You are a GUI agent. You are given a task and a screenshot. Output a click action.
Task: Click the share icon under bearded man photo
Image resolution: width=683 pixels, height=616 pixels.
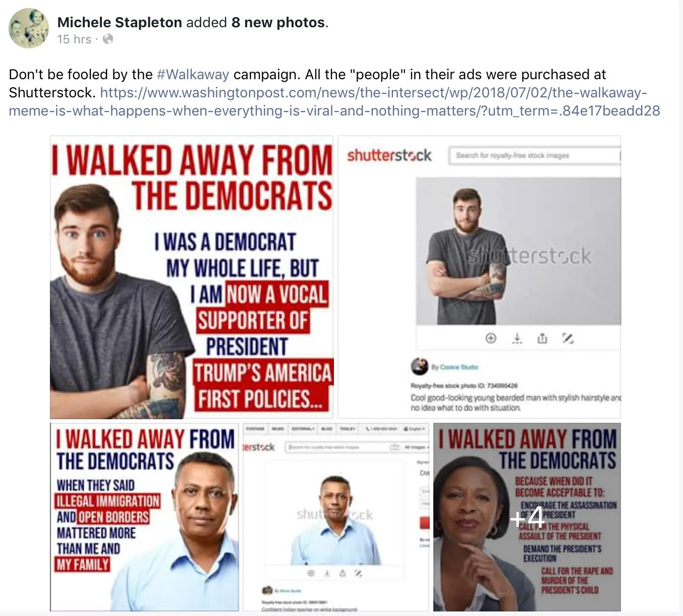tap(542, 338)
